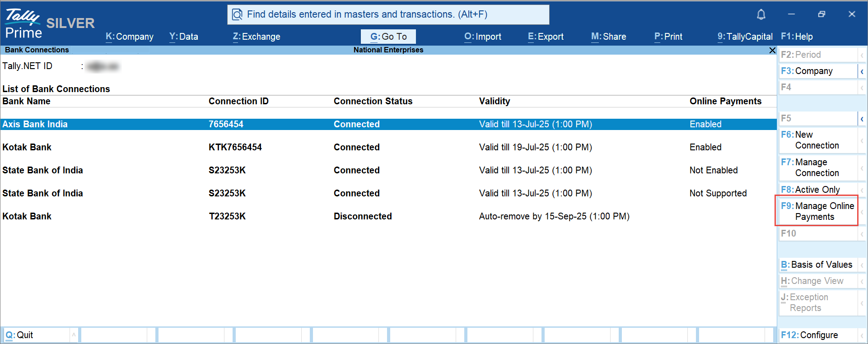
Task: Click the notification bell icon
Action: coord(761,14)
